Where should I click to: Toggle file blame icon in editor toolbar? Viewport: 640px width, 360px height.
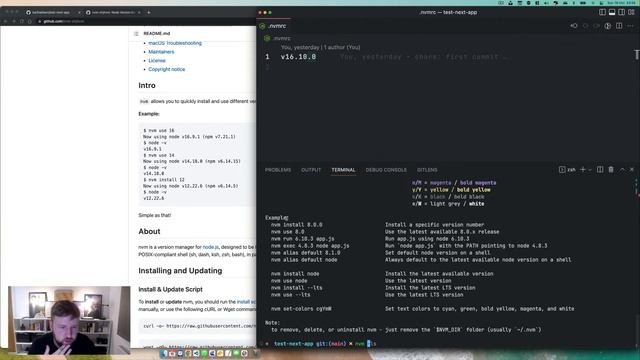pyautogui.click(x=608, y=26)
